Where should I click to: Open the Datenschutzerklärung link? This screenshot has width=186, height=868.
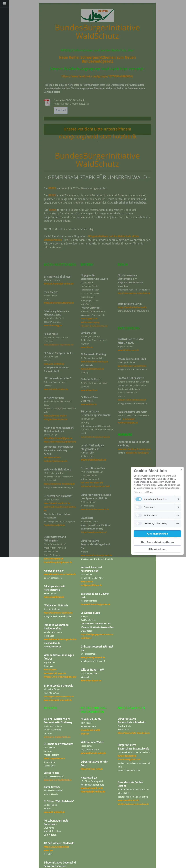point(143,492)
